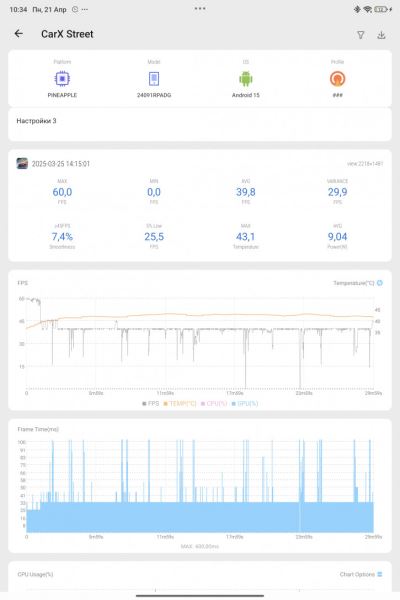Viewport: 400px width, 600px height.
Task: Open the filter funnel icon
Action: point(361,35)
